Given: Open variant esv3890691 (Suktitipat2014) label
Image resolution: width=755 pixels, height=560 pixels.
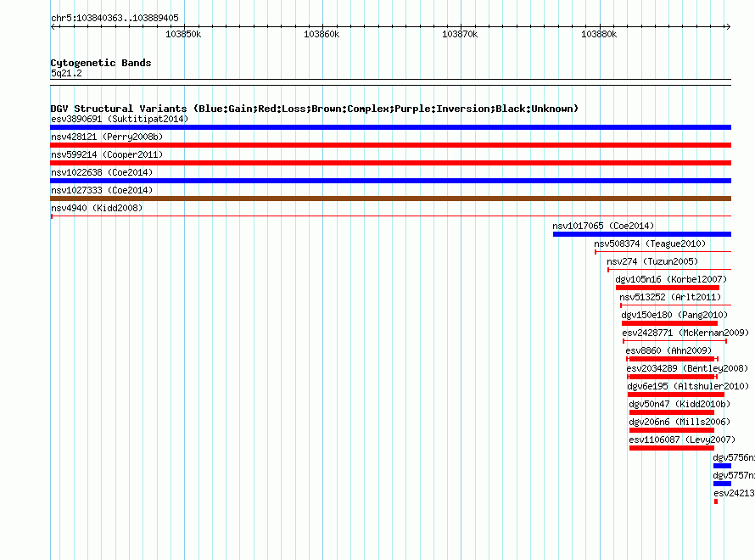Looking at the screenshot, I should (x=120, y=119).
